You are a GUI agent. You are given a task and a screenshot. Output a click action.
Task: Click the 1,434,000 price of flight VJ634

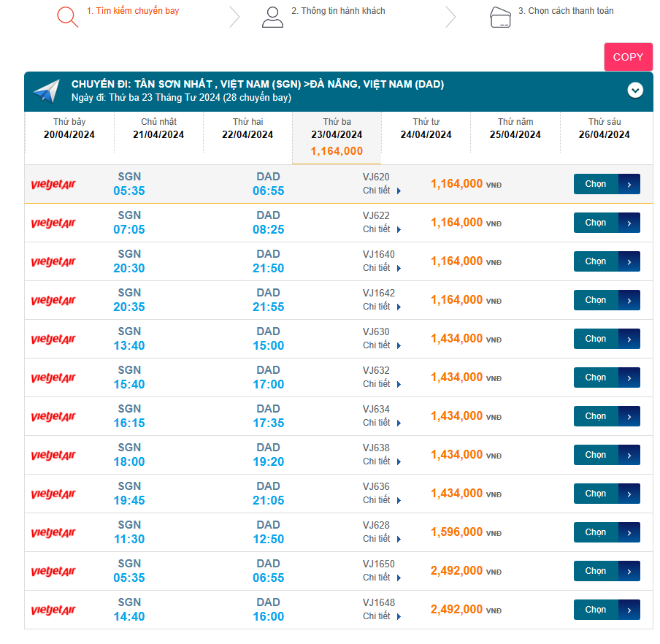[x=456, y=416]
